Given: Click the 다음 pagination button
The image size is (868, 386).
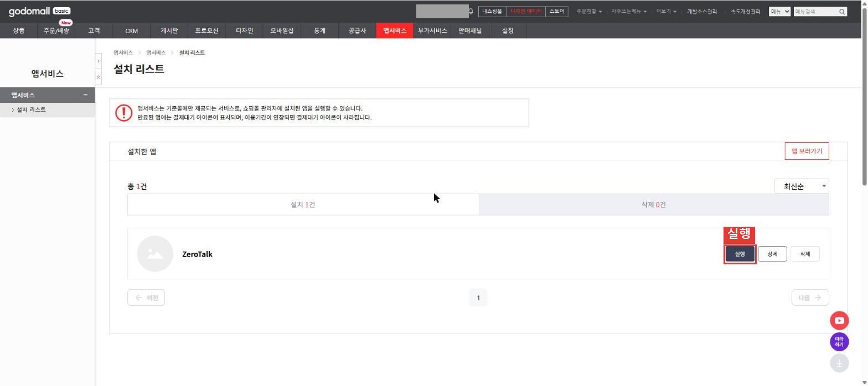Looking at the screenshot, I should pos(810,298).
